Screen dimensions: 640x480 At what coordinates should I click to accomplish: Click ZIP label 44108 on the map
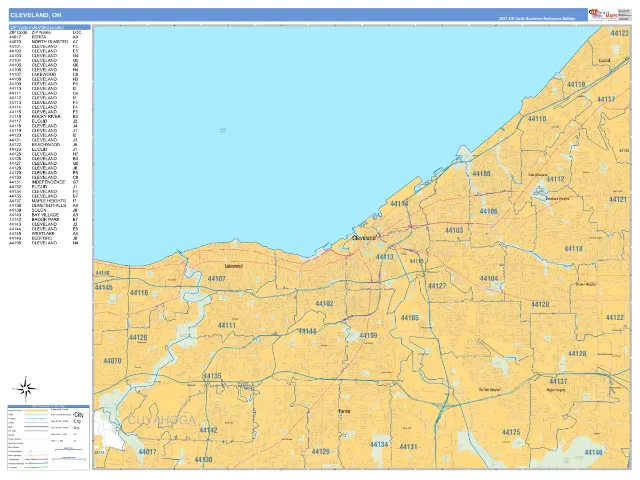481,173
